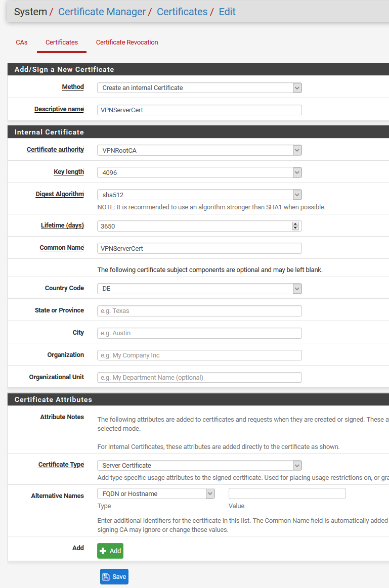The image size is (389, 588).
Task: Click the Lifetime days stepper arrows
Action: pyautogui.click(x=295, y=226)
